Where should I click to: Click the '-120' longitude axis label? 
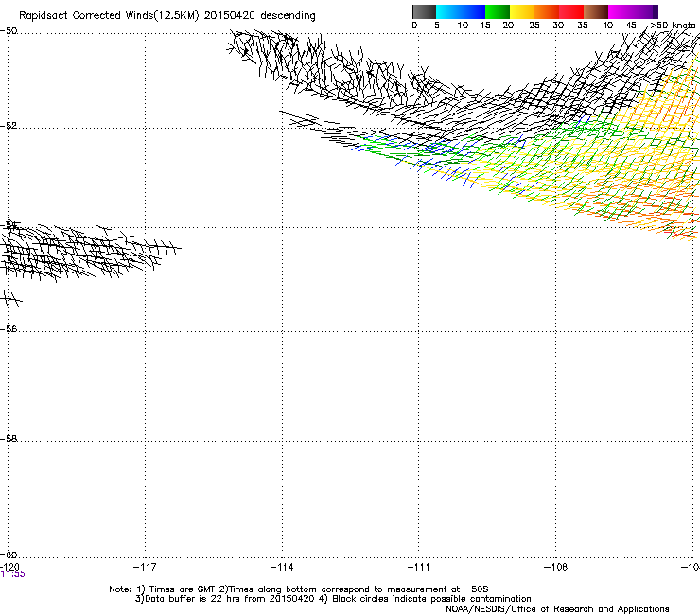[9, 567]
